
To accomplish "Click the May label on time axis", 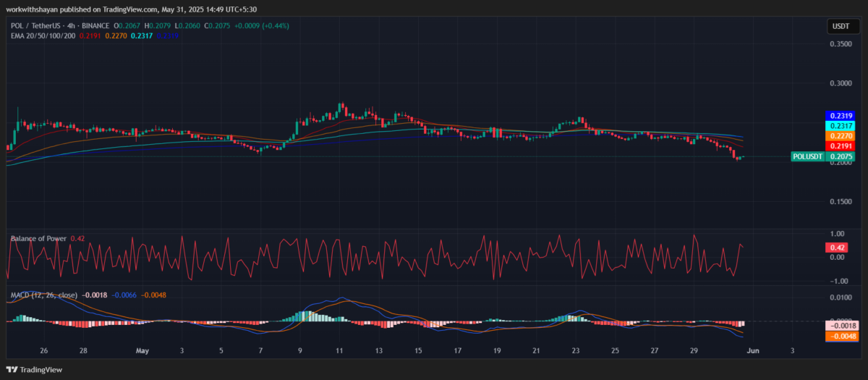I will (x=142, y=350).
